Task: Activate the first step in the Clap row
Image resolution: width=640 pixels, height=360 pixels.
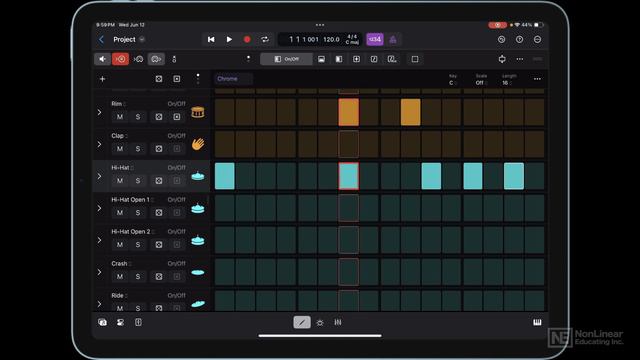Action: click(224, 144)
